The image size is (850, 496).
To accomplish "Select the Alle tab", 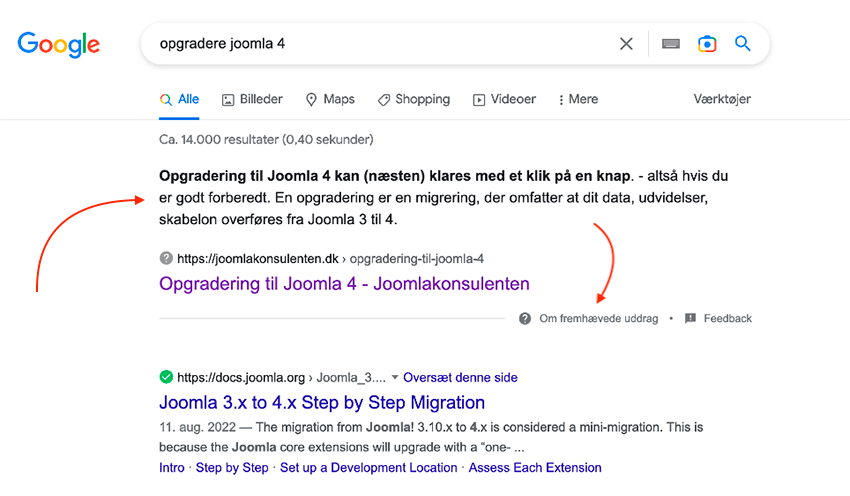I will pyautogui.click(x=179, y=99).
